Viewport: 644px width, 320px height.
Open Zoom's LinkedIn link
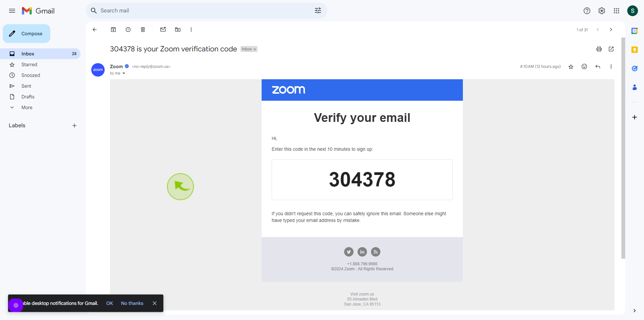[362, 252]
